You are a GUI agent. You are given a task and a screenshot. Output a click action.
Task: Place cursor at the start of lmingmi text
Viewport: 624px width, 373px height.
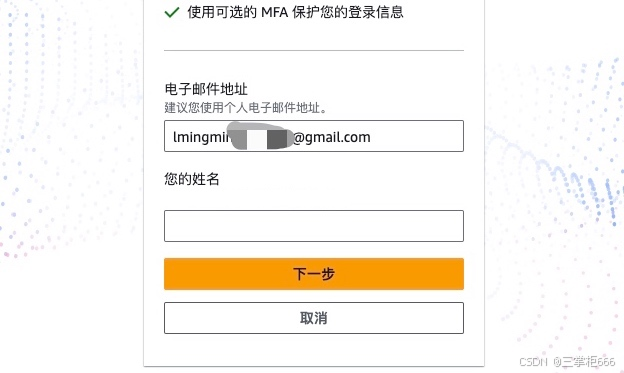point(173,137)
